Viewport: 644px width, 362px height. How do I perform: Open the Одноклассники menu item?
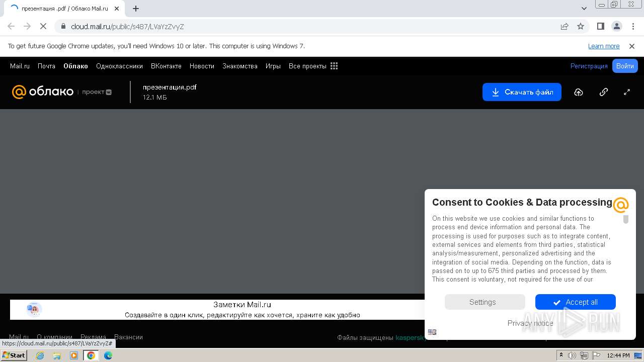coord(119,66)
